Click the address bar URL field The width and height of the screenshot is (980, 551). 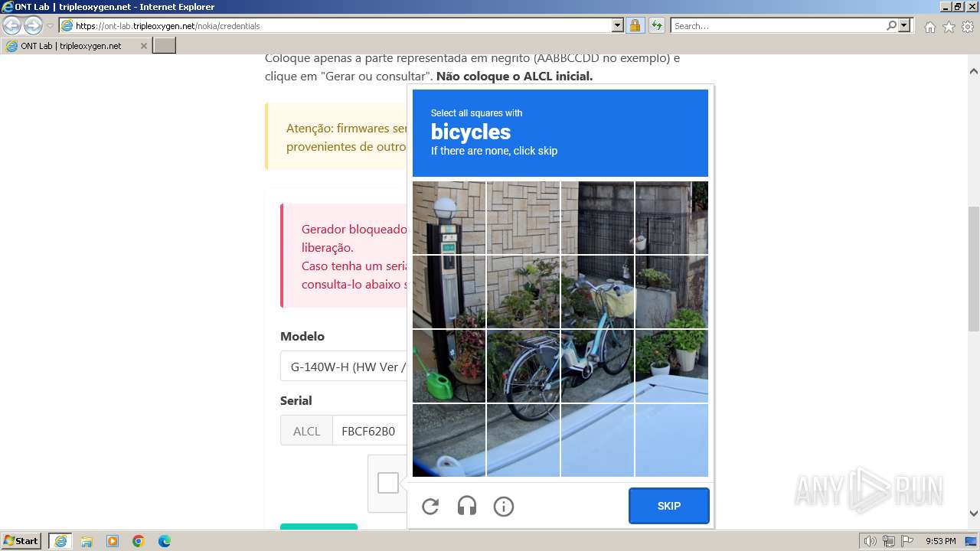342,25
